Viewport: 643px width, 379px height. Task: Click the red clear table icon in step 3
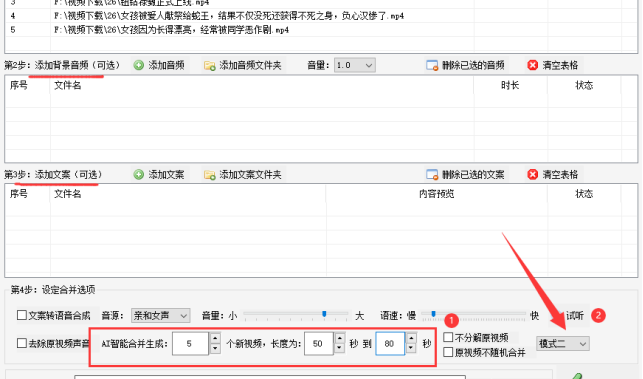[533, 175]
